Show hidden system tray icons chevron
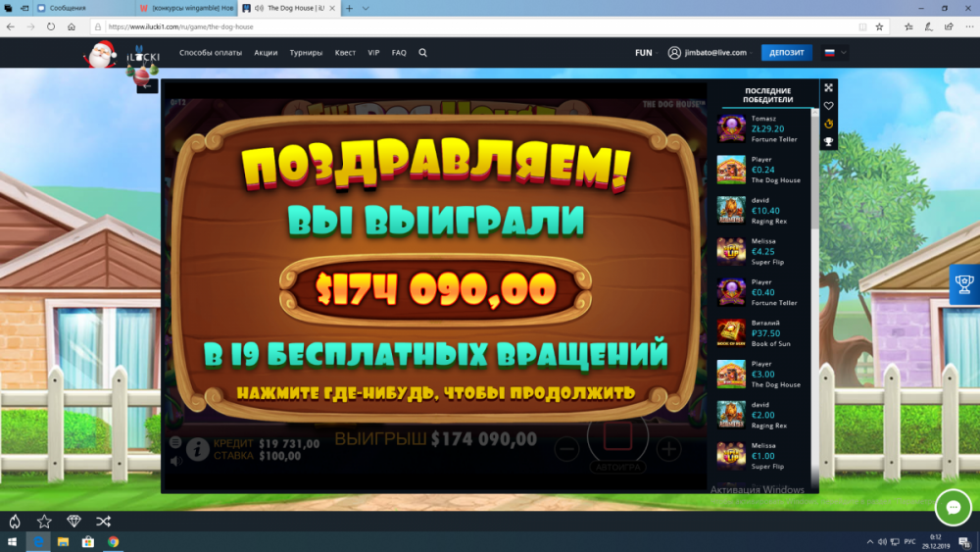 (x=870, y=542)
